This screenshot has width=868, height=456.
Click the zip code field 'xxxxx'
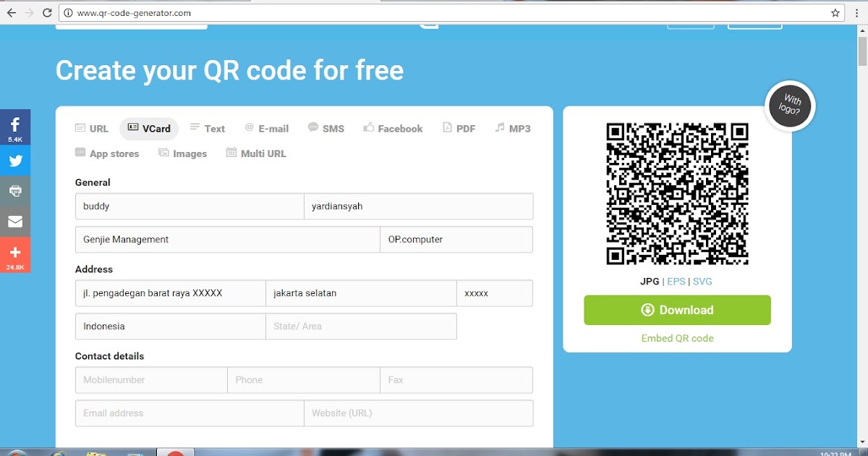coord(495,293)
